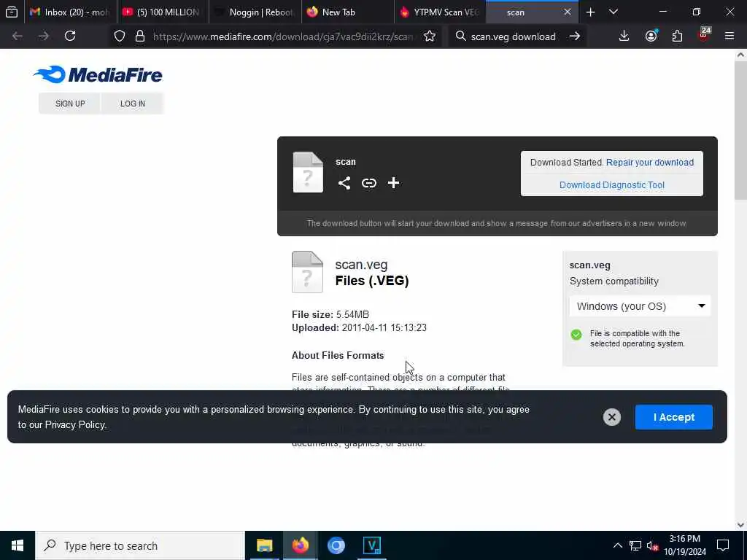The width and height of the screenshot is (747, 560).
Task: Click the red extension icon with 24 badge
Action: [x=704, y=35]
